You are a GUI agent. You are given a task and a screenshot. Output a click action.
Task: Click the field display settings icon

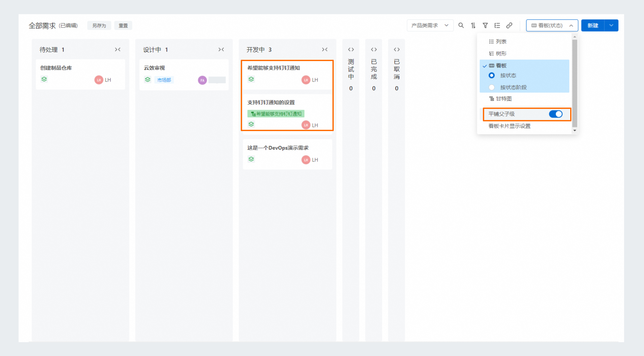pos(497,25)
